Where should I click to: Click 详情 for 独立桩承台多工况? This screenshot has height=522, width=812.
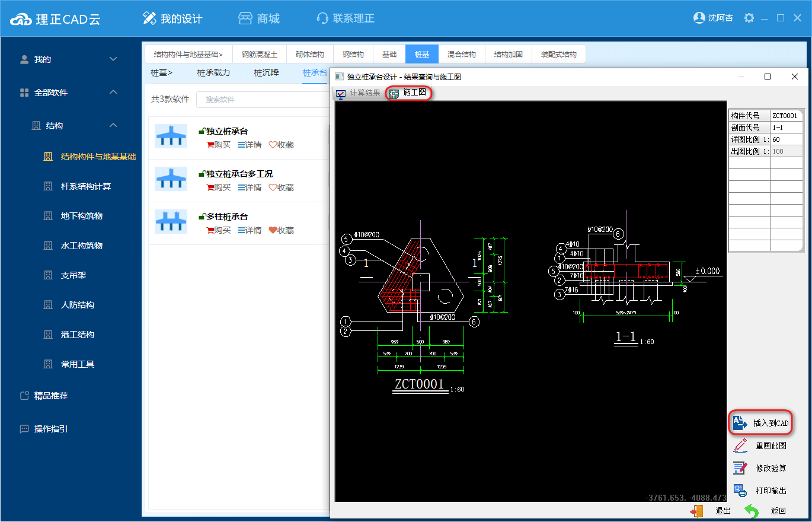[250, 187]
